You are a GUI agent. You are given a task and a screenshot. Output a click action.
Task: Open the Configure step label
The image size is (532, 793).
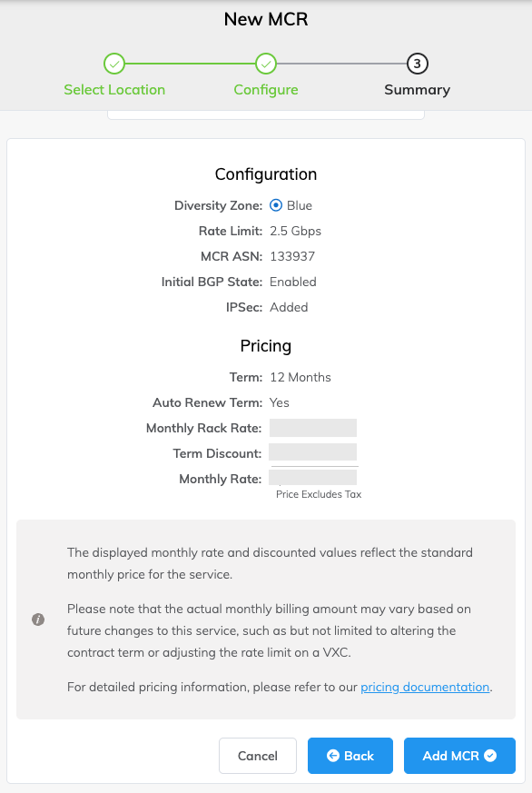coord(266,90)
